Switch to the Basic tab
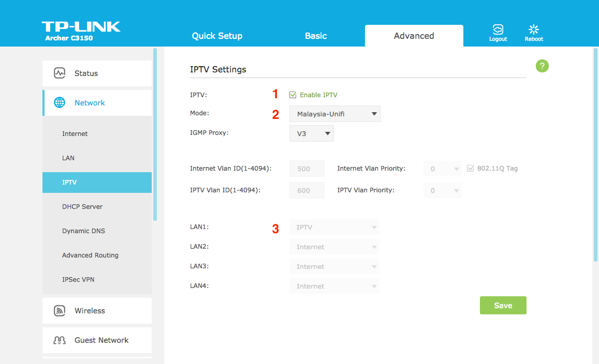Image resolution: width=599 pixels, height=364 pixels. pos(316,36)
